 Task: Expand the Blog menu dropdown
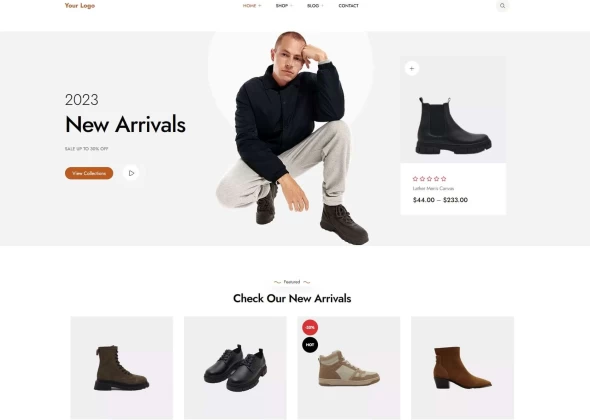click(x=315, y=6)
